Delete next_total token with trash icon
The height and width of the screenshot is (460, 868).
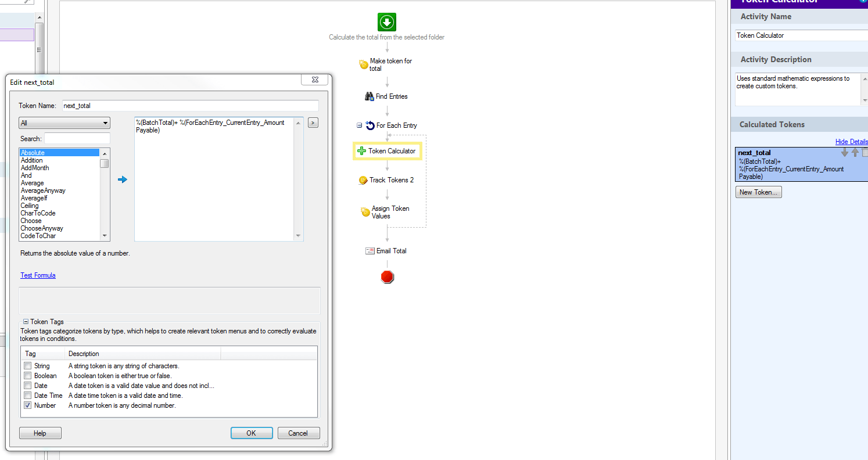point(865,153)
